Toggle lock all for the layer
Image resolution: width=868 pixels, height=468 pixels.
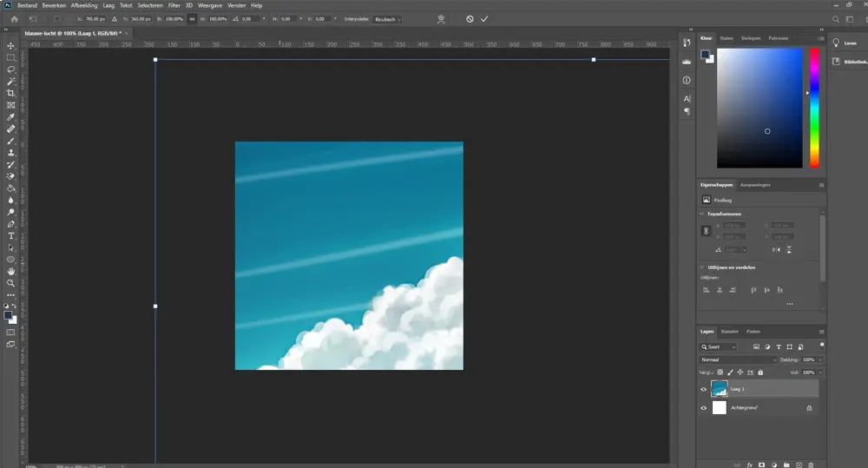pyautogui.click(x=760, y=372)
